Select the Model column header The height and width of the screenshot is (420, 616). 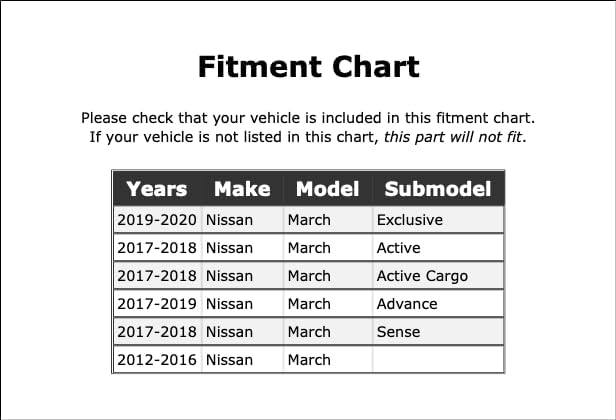(327, 189)
